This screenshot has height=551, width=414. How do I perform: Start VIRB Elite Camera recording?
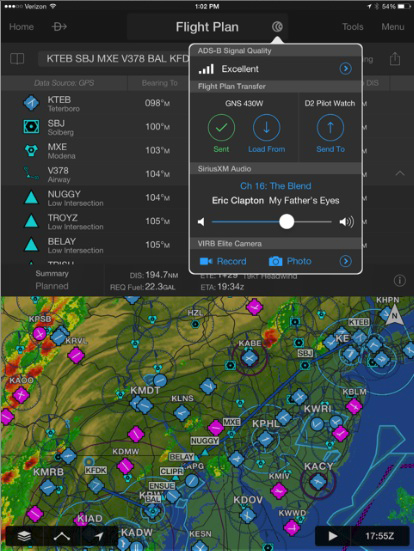click(223, 261)
